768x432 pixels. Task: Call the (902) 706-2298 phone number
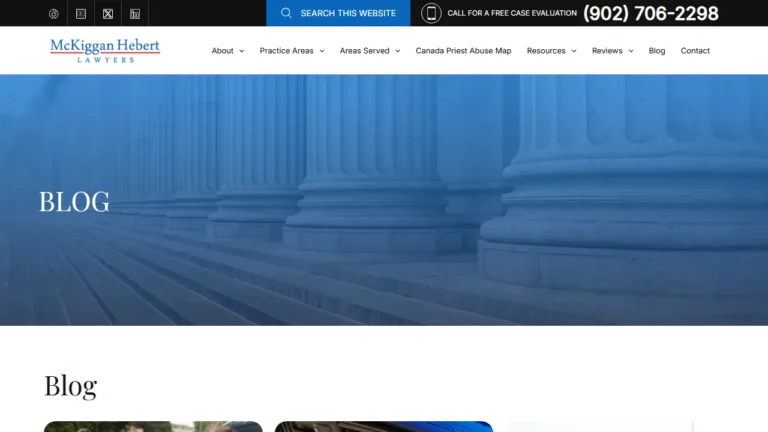point(650,13)
